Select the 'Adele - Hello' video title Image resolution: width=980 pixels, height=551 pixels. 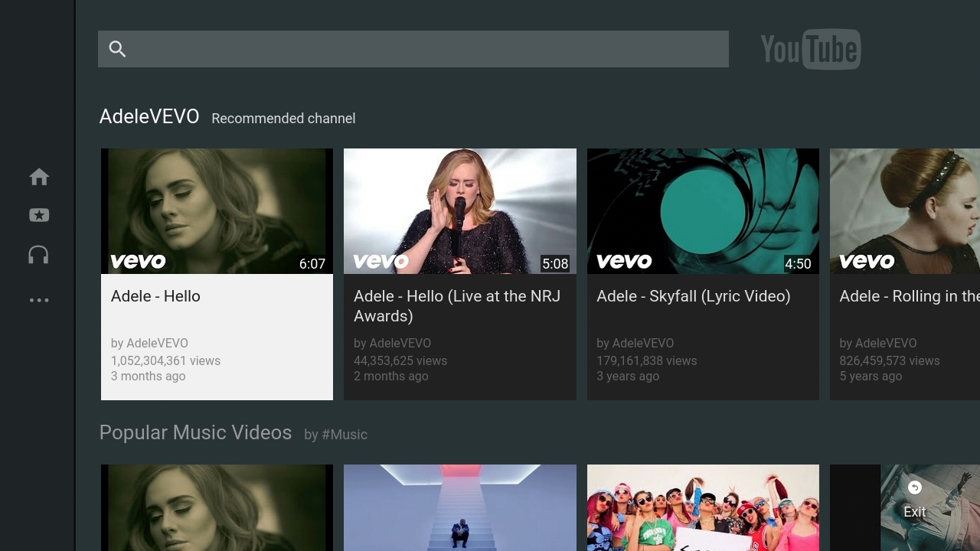tap(155, 296)
